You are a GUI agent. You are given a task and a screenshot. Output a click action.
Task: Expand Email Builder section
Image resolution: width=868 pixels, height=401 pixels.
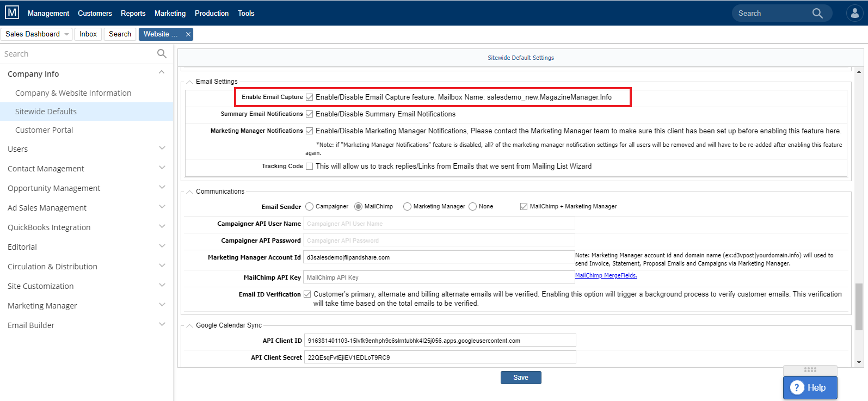pyautogui.click(x=162, y=324)
